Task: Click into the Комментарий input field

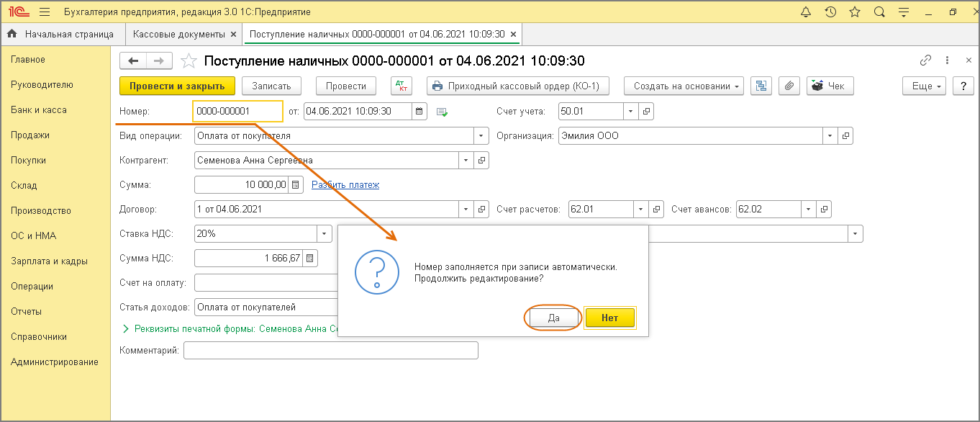Action: click(x=330, y=351)
